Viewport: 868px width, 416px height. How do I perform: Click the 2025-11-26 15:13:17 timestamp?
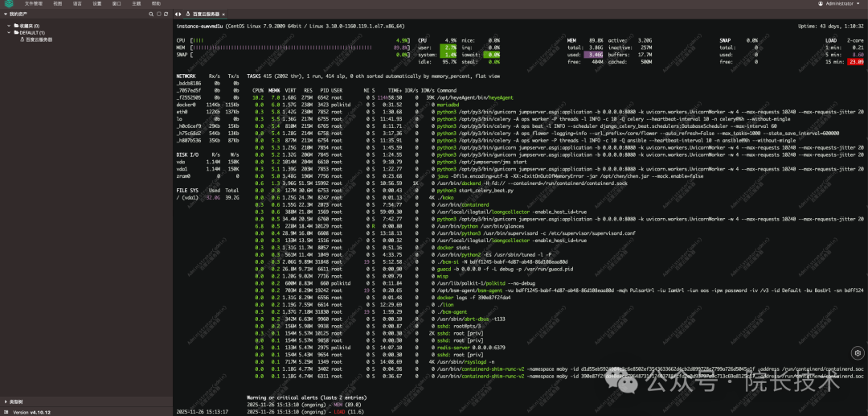[x=202, y=412]
